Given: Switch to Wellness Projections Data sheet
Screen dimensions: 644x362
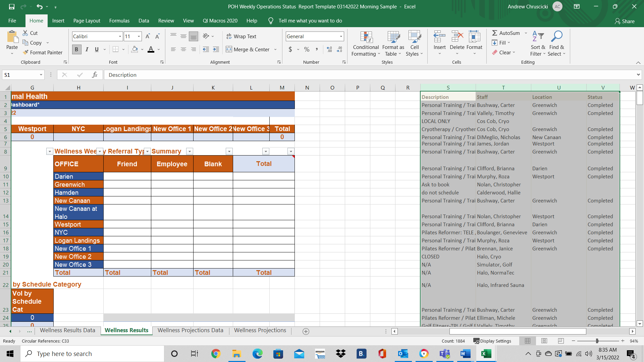Looking at the screenshot, I should (190, 330).
